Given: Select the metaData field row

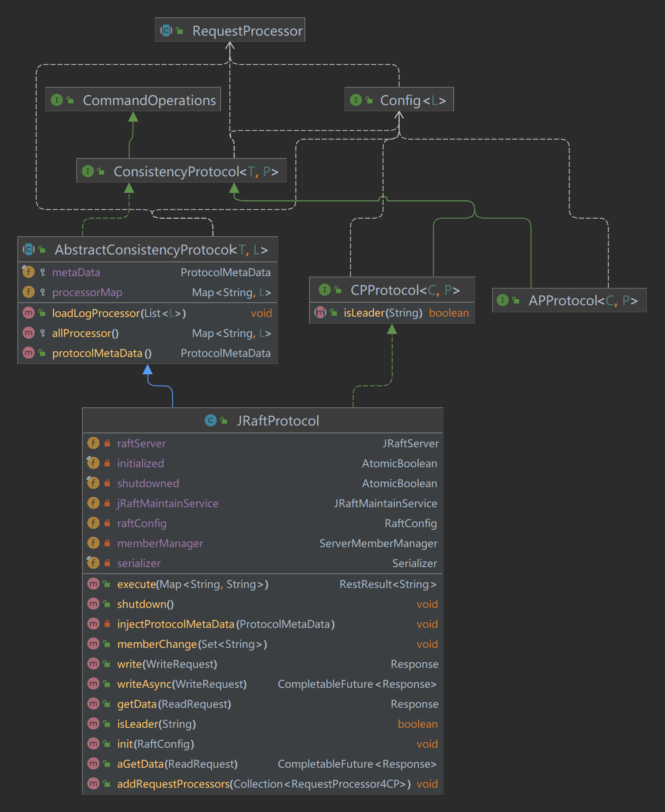Looking at the screenshot, I should click(x=148, y=272).
